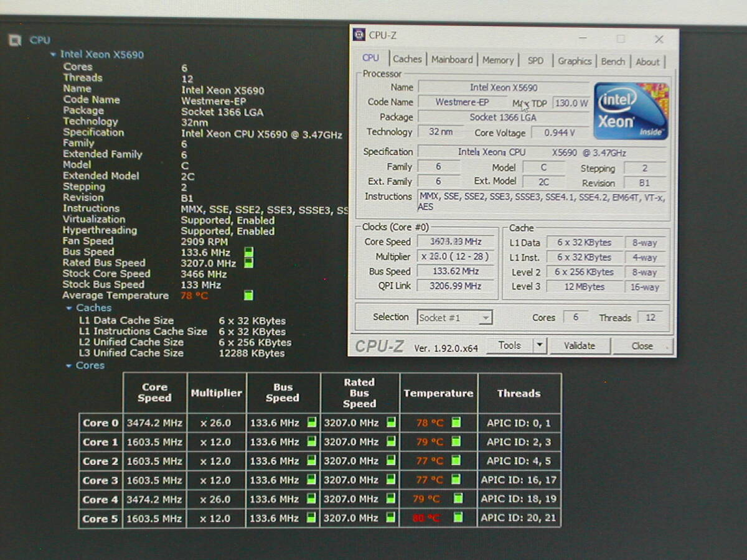Click the Bus Speed field 133.62 MHz in CPU-Z
747x560 pixels.
pyautogui.click(x=456, y=271)
